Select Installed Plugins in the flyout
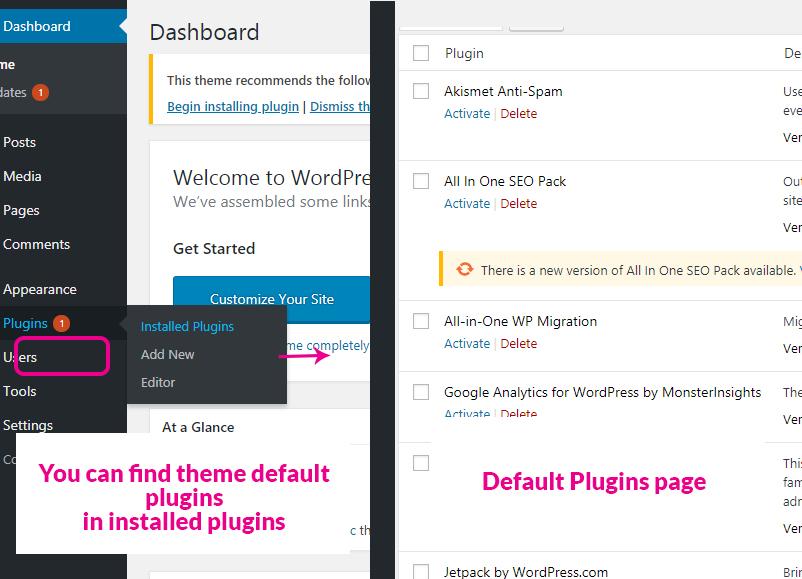Viewport: 802px width, 579px height. point(187,326)
